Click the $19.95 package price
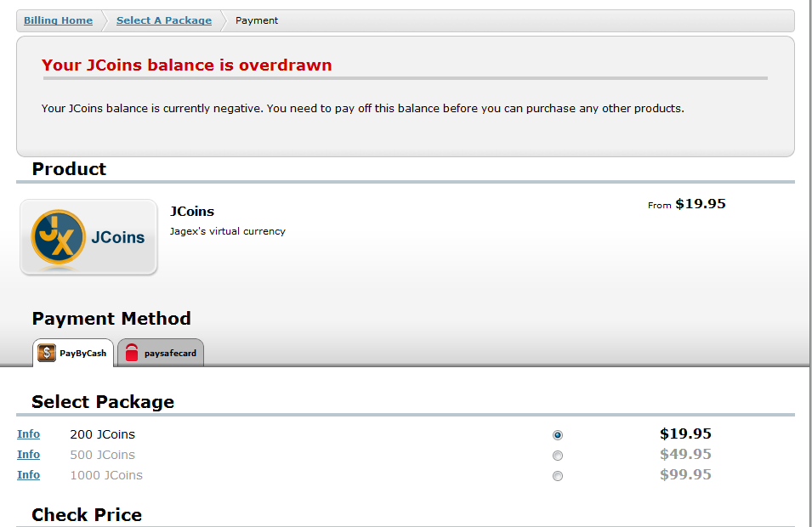 (685, 433)
